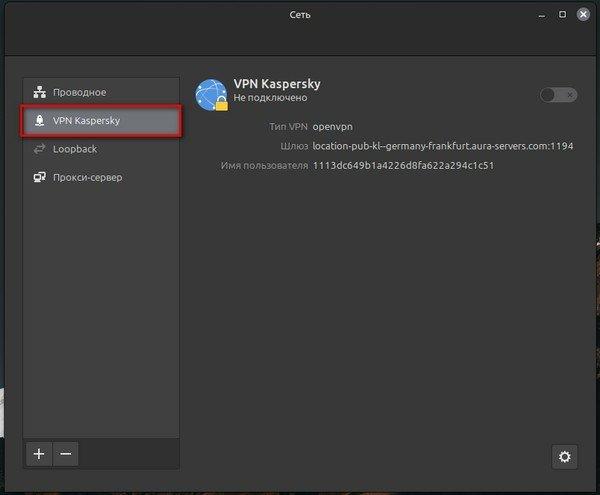Remove the selected connection with minus button
The image size is (600, 495).
pyautogui.click(x=66, y=454)
